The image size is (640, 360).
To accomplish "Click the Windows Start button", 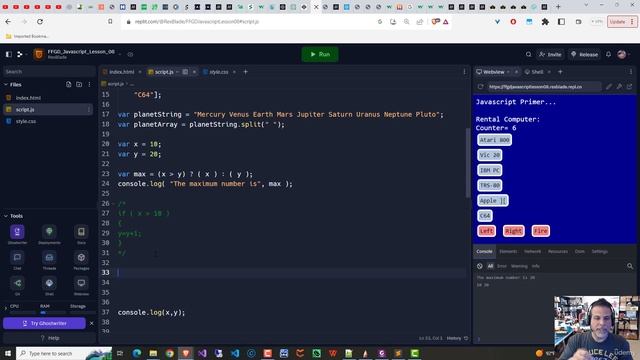I will 8,353.
